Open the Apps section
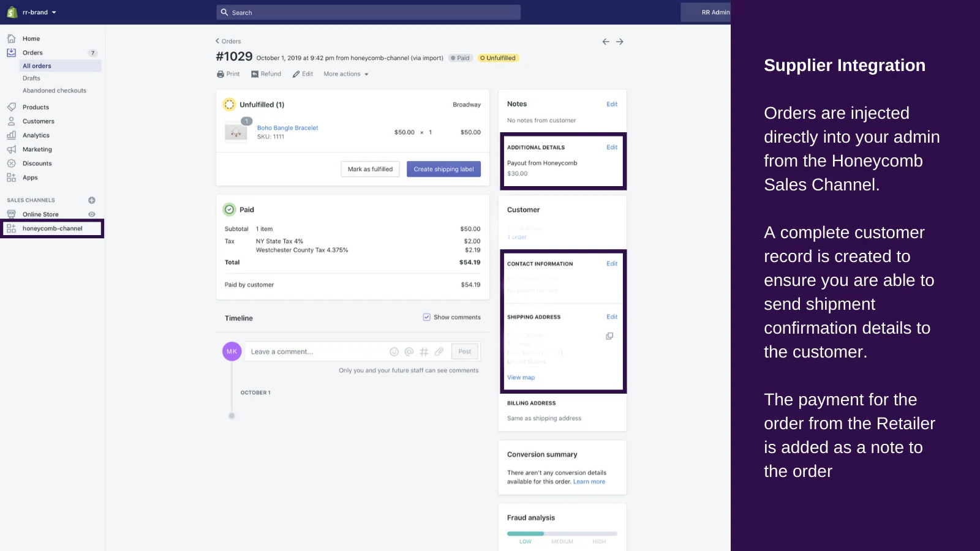 click(29, 177)
